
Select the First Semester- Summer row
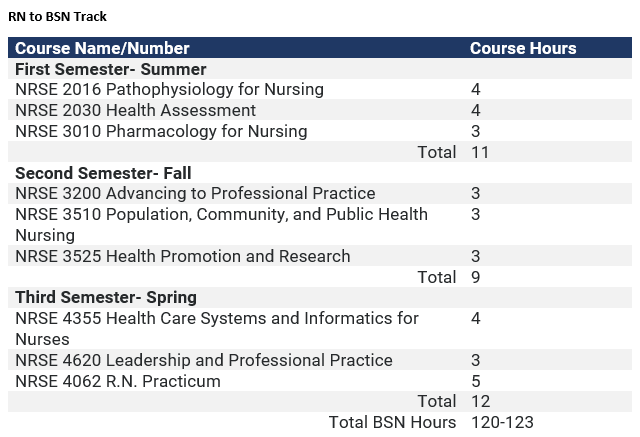coord(111,69)
